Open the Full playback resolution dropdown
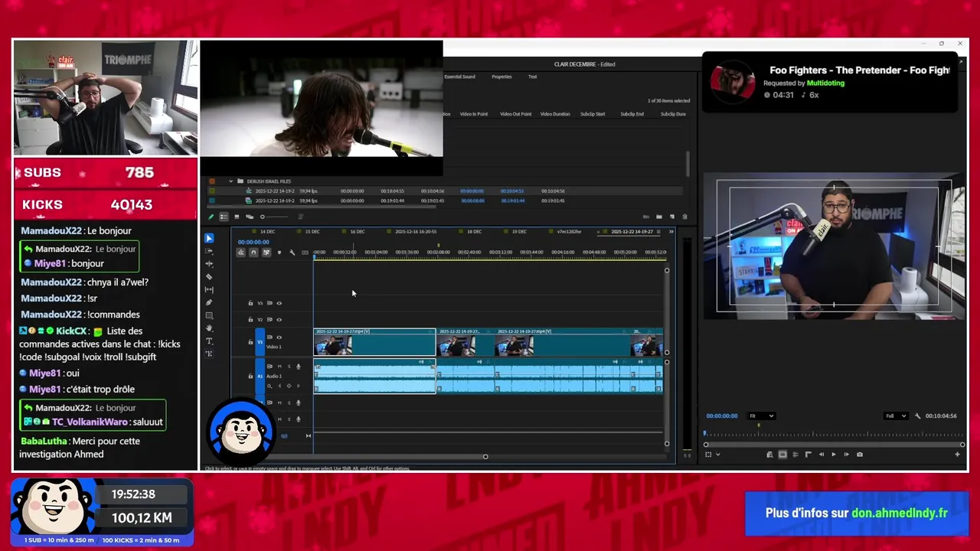This screenshot has height=551, width=980. pos(896,416)
